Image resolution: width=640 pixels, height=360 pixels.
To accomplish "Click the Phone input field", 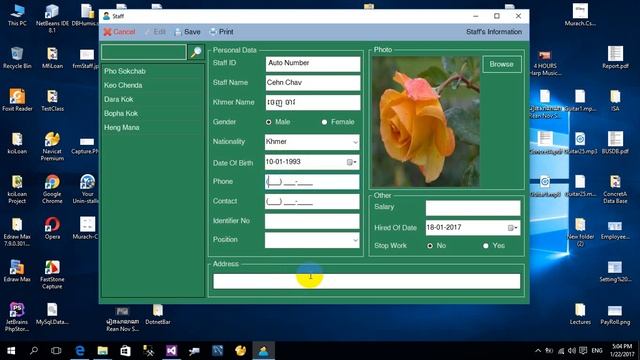I will click(x=312, y=182).
